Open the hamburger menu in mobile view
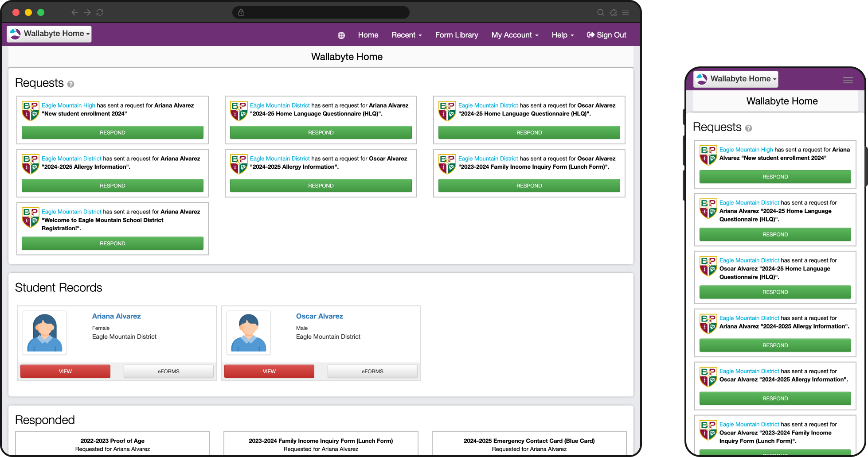This screenshot has width=868, height=457. [x=848, y=80]
